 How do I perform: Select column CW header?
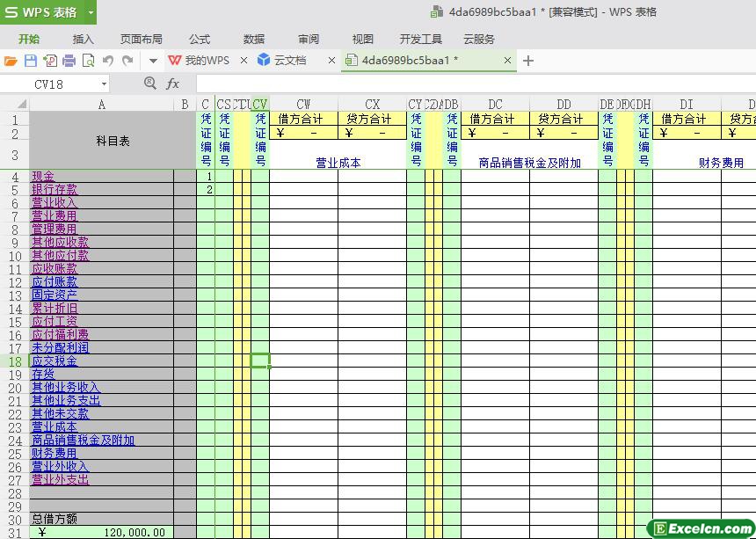point(303,105)
